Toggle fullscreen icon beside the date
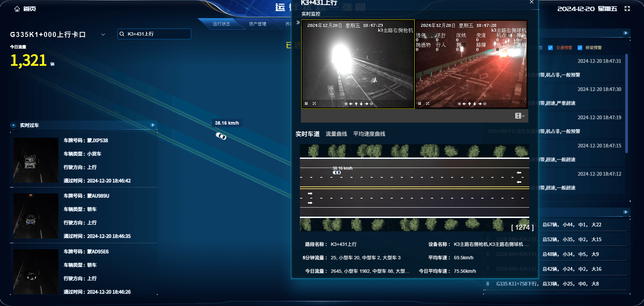The image size is (644, 306). coord(627,9)
